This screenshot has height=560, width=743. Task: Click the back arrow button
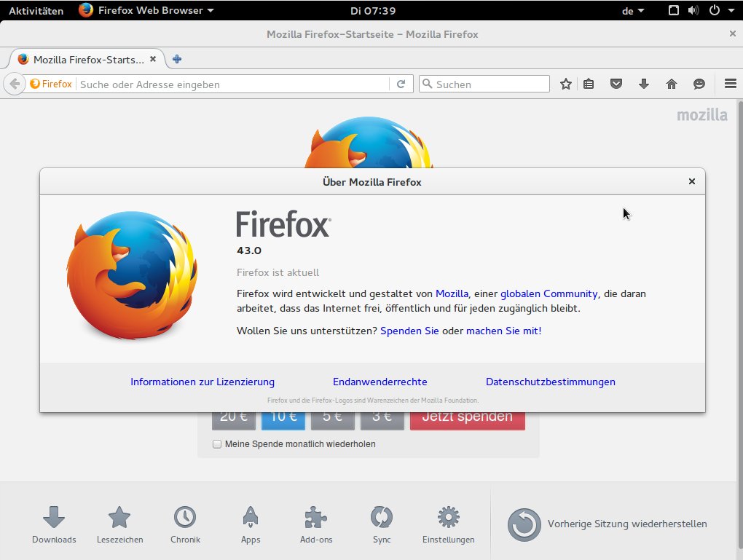(15, 84)
